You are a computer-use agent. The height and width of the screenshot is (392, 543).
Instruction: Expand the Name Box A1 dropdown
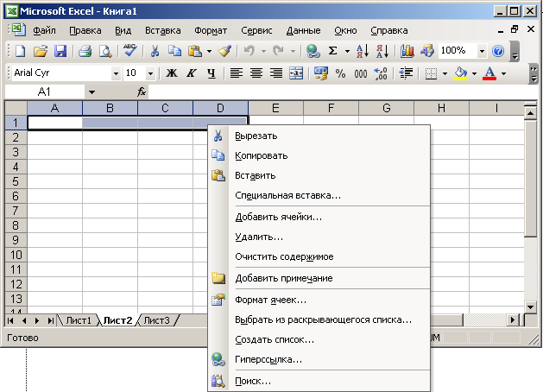tap(92, 92)
